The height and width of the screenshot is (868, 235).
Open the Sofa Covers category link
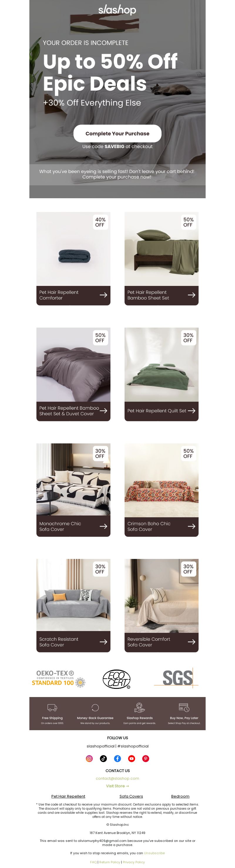(x=131, y=796)
